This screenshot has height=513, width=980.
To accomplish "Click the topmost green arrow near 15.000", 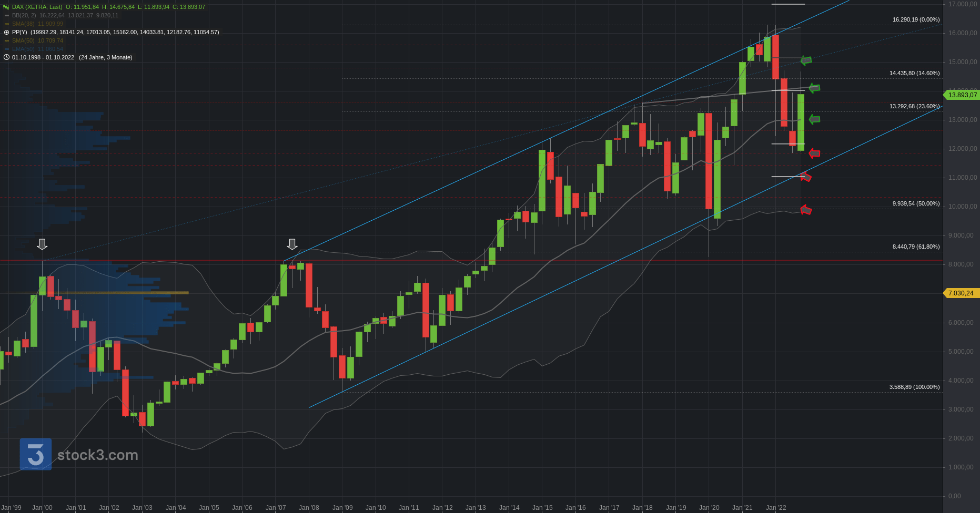I will (x=806, y=60).
